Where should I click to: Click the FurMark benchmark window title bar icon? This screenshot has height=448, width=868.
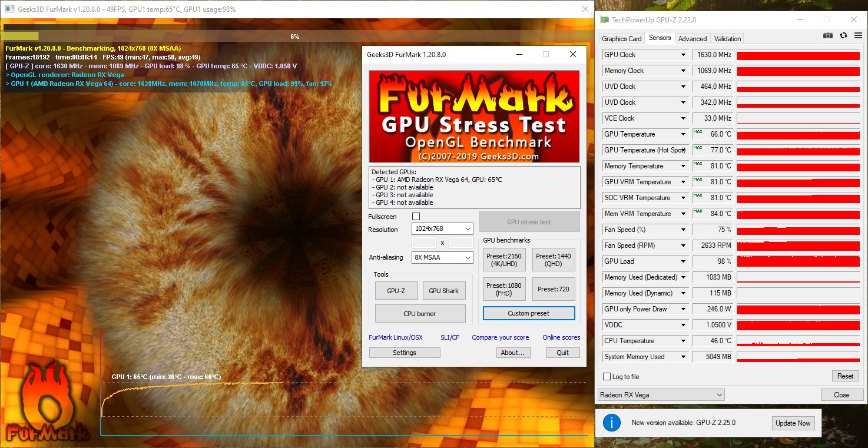(9, 9)
